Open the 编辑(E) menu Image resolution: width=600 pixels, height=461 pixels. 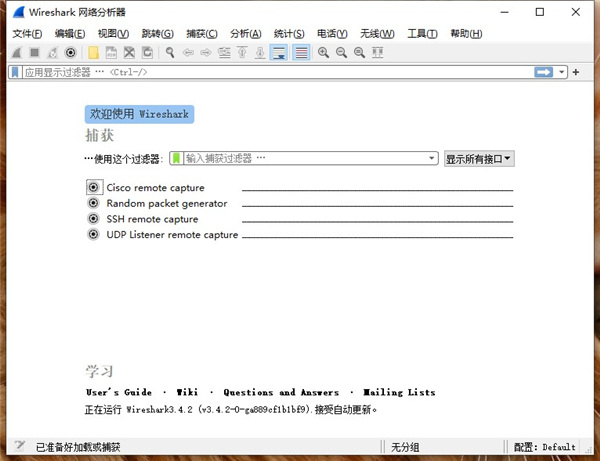pos(70,34)
